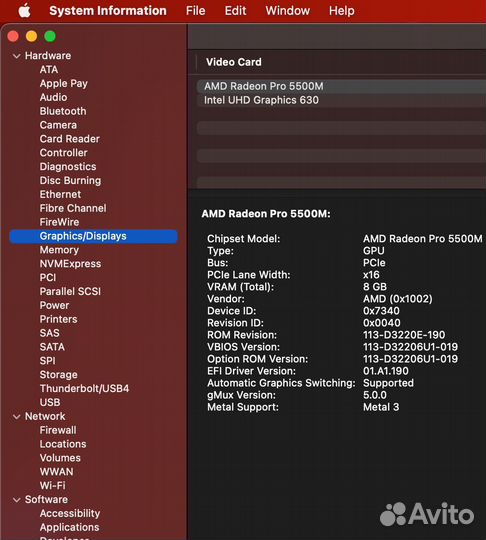Collapse the Software section
The height and width of the screenshot is (540, 486).
[16, 500]
